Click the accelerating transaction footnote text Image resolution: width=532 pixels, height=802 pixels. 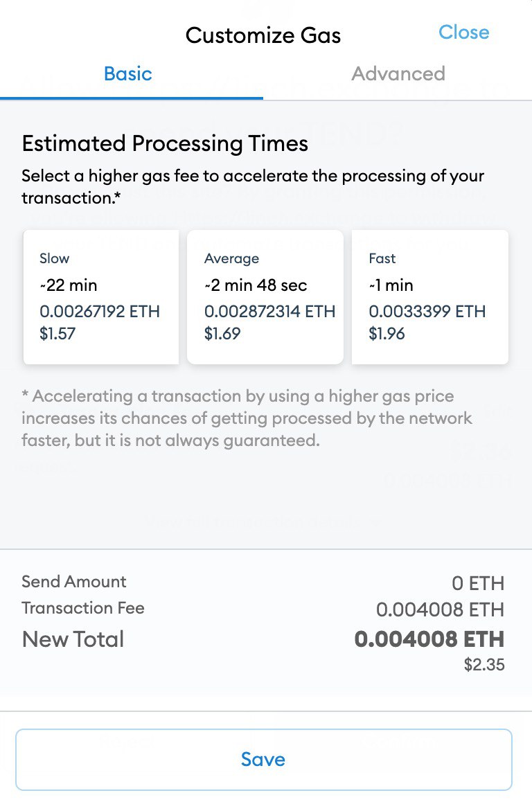coord(247,418)
